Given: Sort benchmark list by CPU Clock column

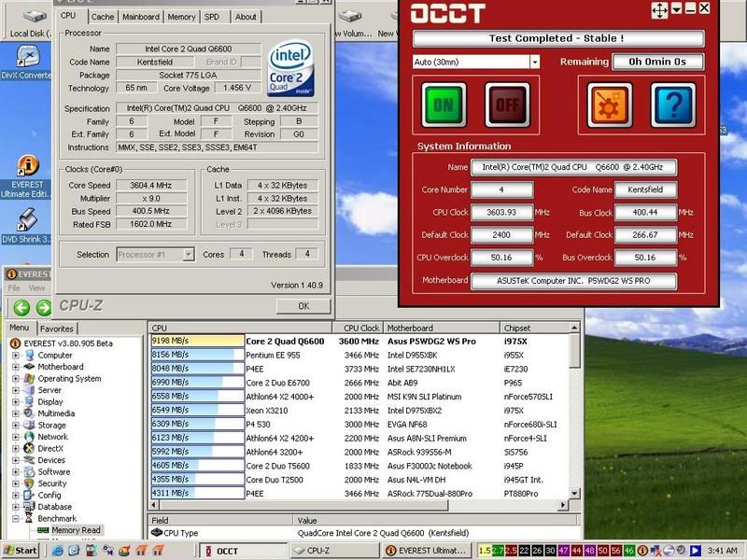Looking at the screenshot, I should (x=358, y=328).
